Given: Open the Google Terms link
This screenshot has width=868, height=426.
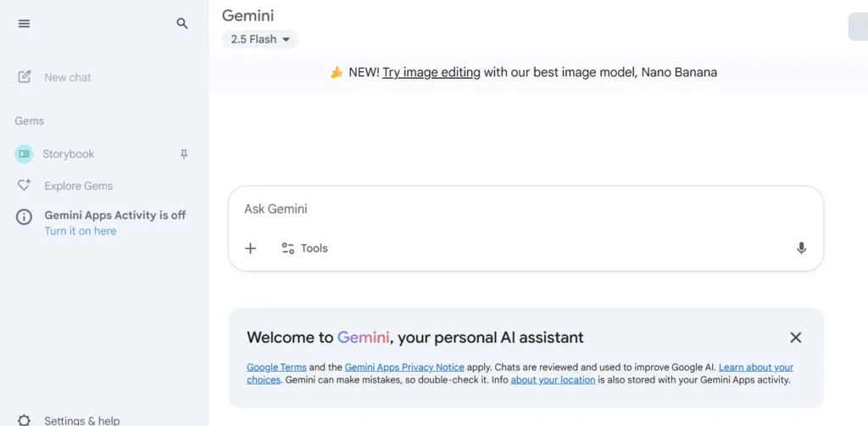Looking at the screenshot, I should coord(276,367).
